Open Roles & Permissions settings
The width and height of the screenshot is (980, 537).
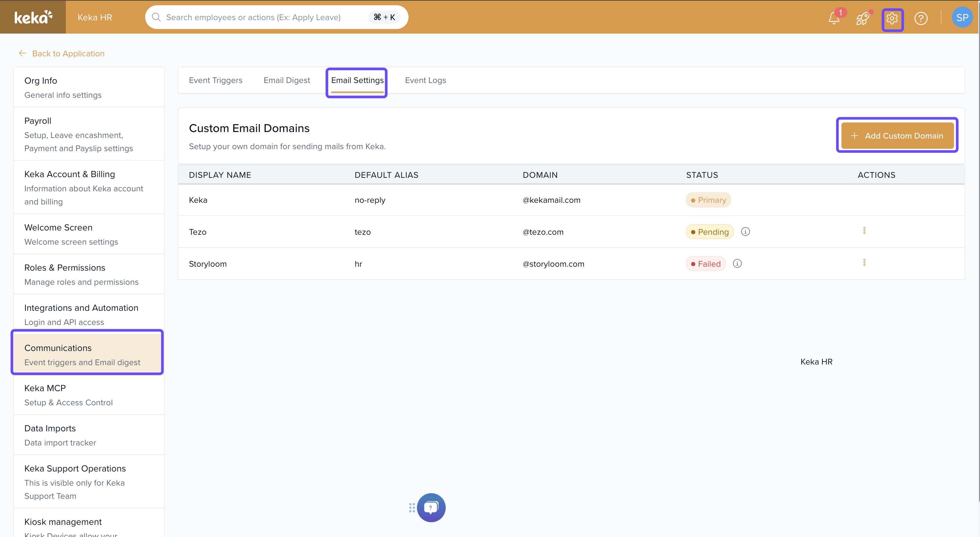89,274
